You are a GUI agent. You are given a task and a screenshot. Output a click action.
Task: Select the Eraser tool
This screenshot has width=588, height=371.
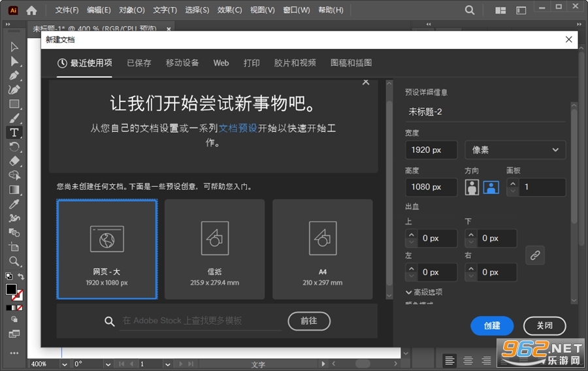tap(14, 161)
